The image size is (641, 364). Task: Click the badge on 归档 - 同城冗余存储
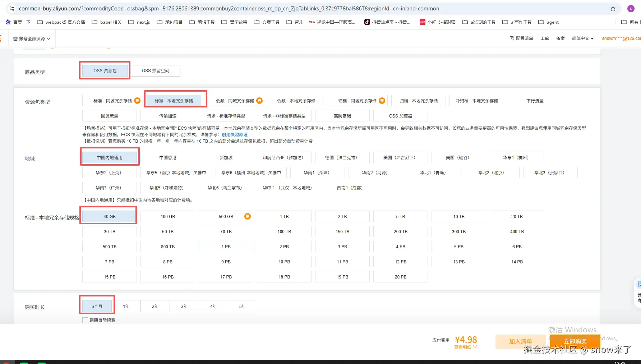pyautogui.click(x=382, y=101)
